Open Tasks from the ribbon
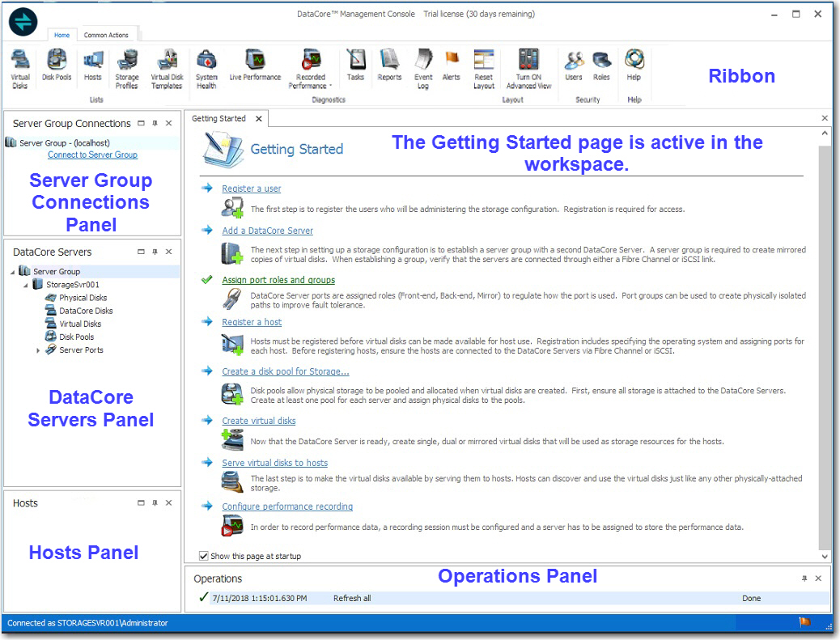This screenshot has height=640, width=840. [355, 66]
